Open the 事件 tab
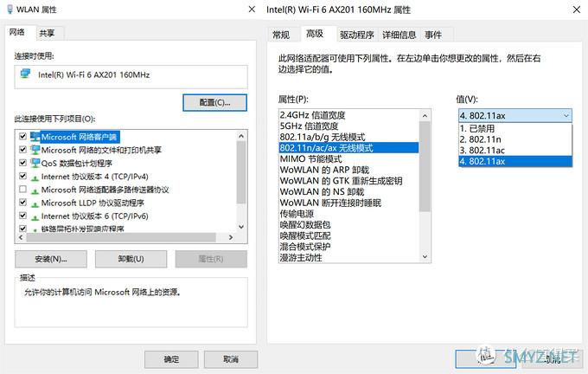Viewport: 588px width, 374px height. (x=433, y=35)
